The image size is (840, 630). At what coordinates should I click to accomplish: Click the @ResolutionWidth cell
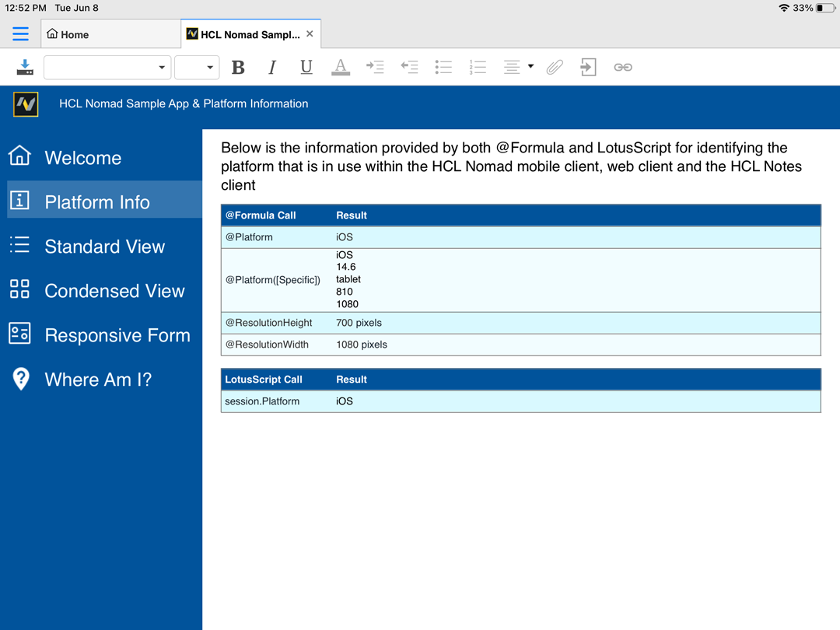click(267, 345)
